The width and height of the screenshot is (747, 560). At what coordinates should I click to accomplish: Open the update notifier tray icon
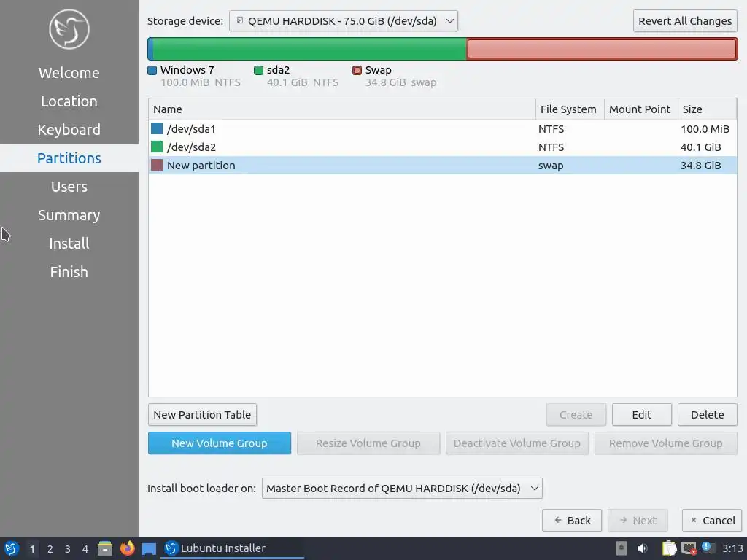point(708,548)
